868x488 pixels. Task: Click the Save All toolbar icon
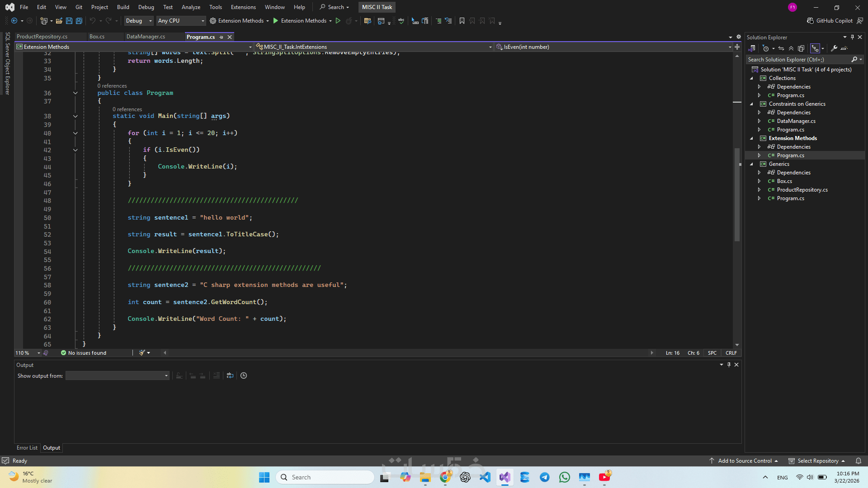pyautogui.click(x=79, y=21)
